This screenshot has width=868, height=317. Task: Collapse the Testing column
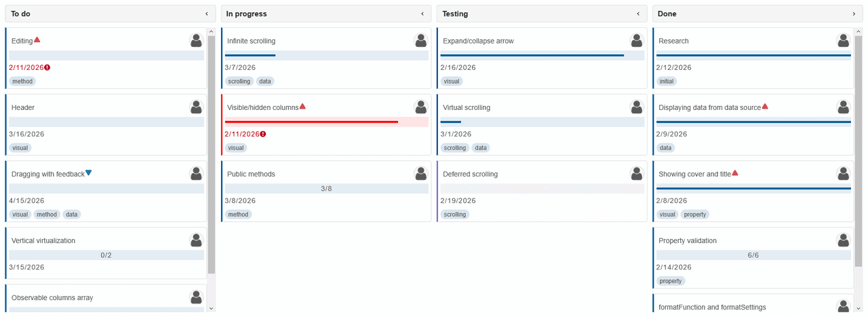pyautogui.click(x=638, y=14)
